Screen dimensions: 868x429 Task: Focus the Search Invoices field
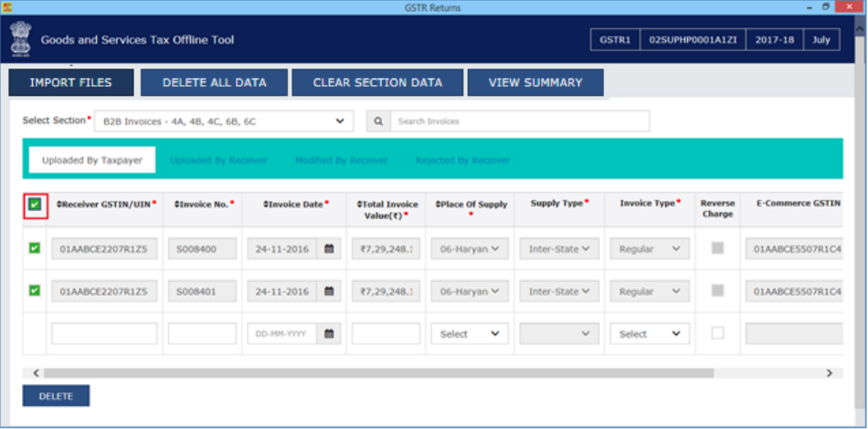[520, 121]
